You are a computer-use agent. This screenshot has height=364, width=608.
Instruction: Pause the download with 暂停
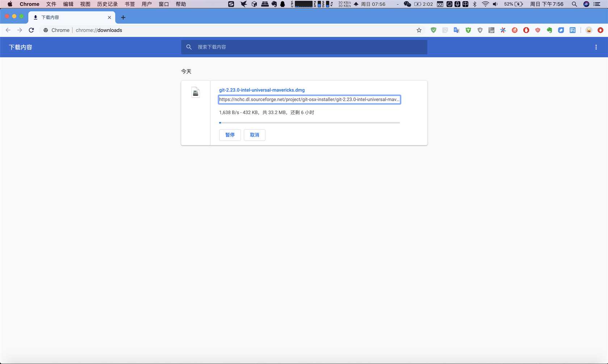tap(230, 135)
